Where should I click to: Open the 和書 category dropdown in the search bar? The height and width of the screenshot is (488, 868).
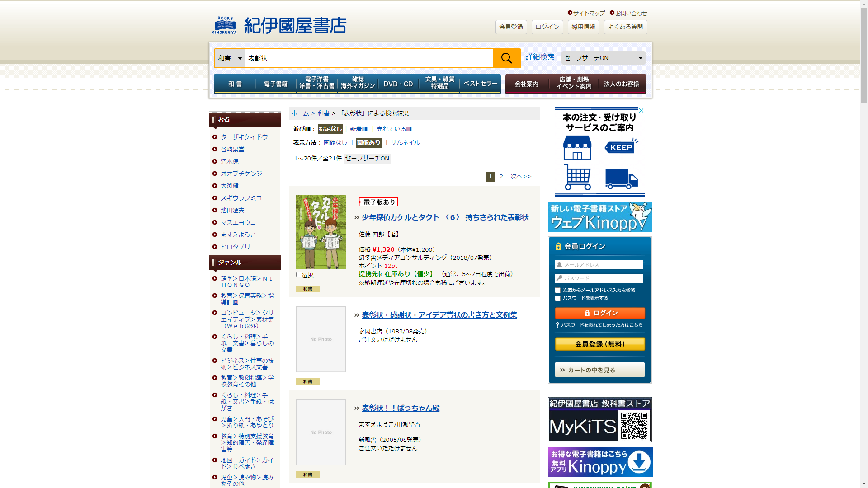pyautogui.click(x=230, y=58)
